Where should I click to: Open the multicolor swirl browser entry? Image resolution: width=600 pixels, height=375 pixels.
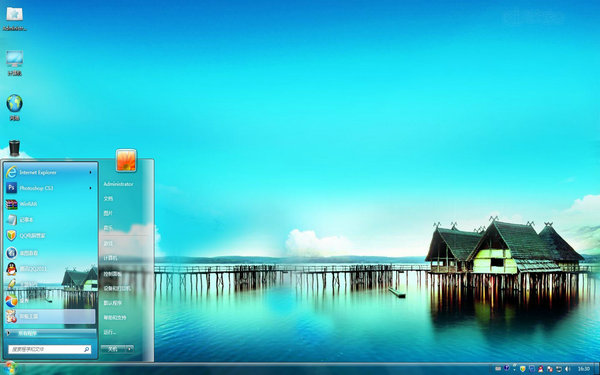coord(51,300)
